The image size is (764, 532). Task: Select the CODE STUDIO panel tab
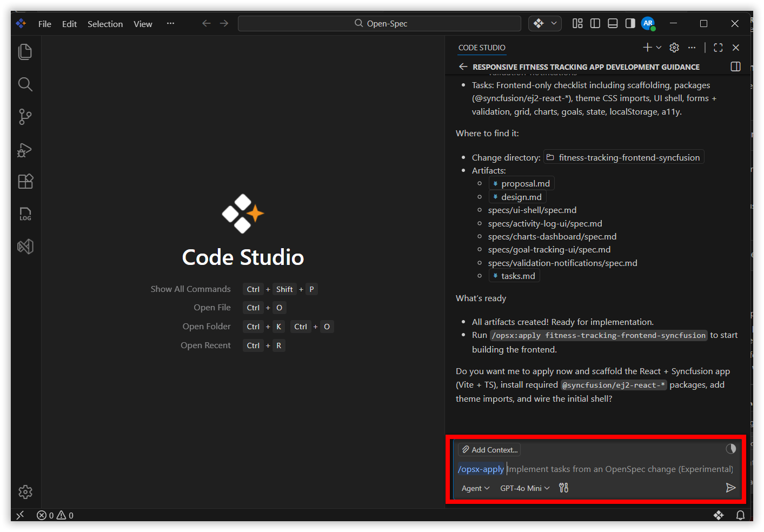[x=482, y=48]
